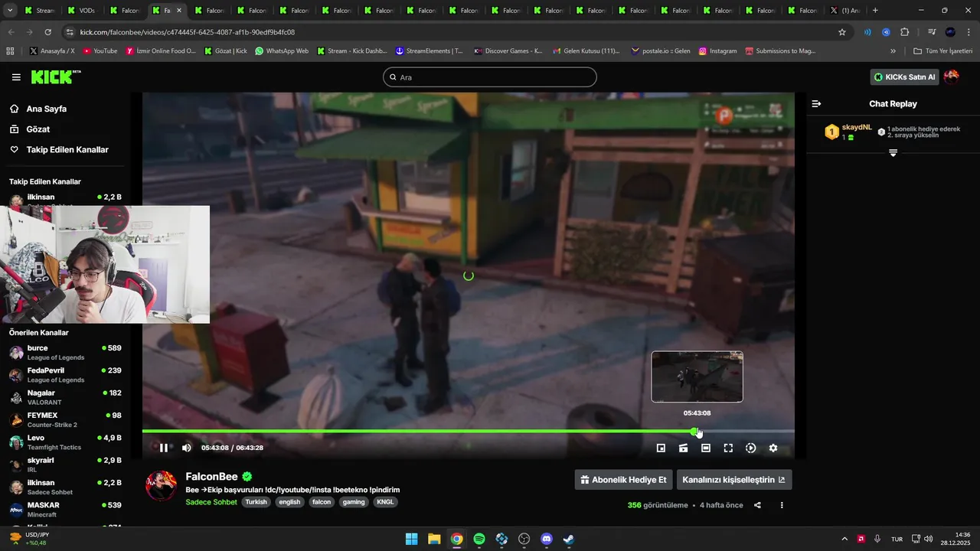
Task: Open a new browser tab
Action: pyautogui.click(x=875, y=11)
